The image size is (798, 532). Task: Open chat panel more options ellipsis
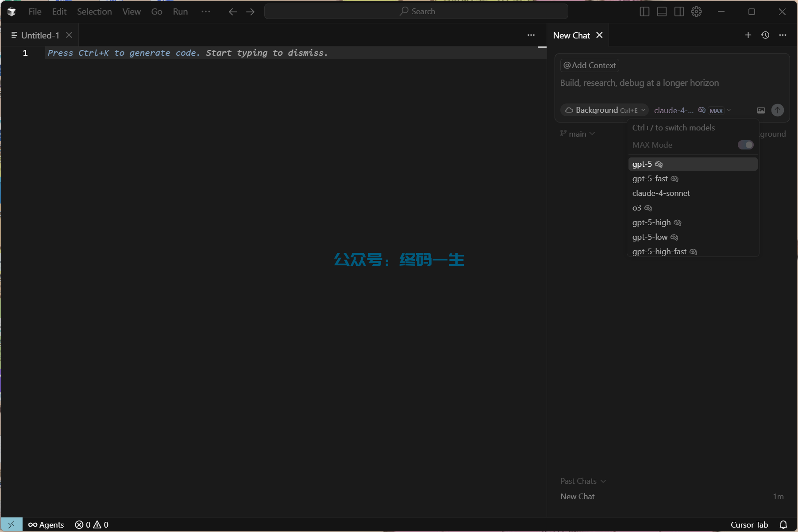[783, 35]
